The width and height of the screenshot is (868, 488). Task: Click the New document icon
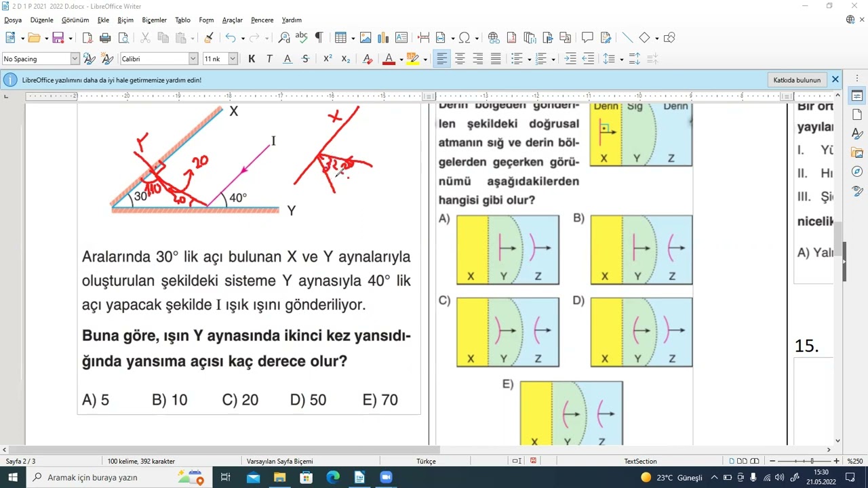10,38
